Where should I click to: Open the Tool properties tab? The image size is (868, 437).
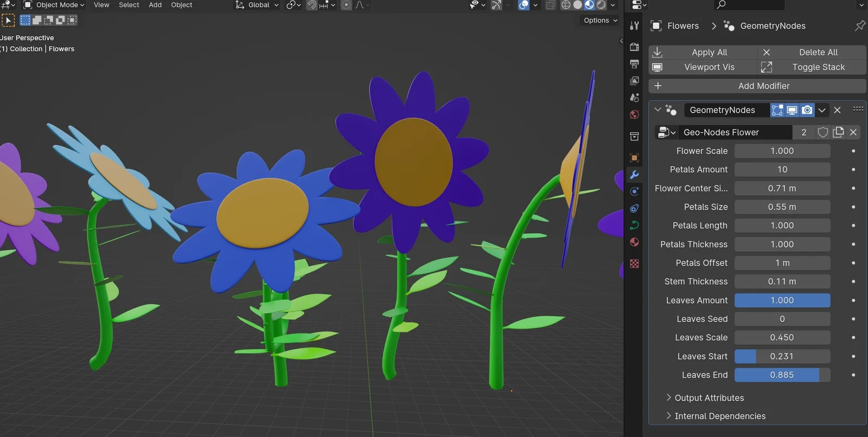pyautogui.click(x=634, y=25)
